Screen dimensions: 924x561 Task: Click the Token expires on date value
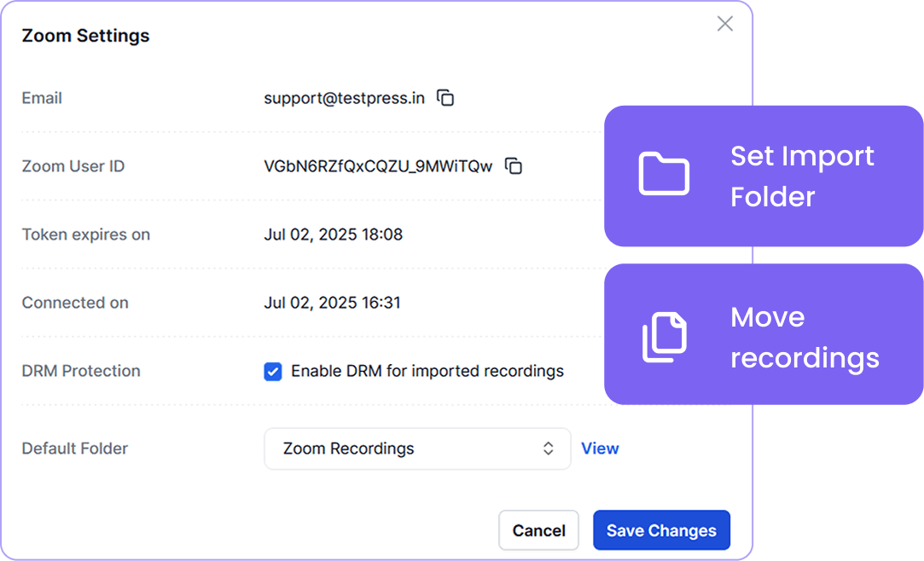pos(333,234)
